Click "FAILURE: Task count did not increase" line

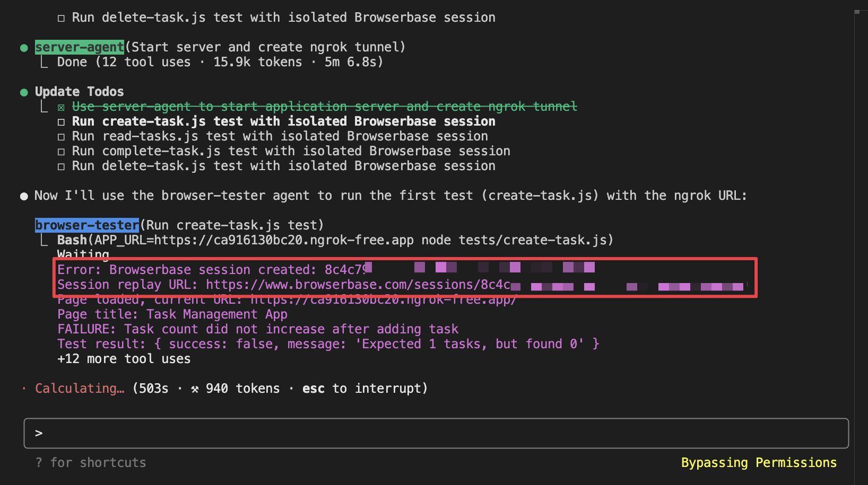coord(258,329)
